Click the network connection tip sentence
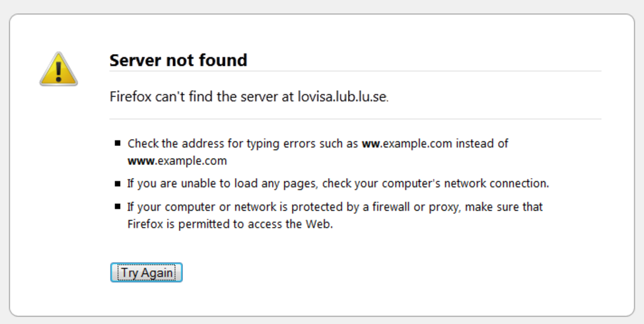Screen dimensions: 644x324 (338, 183)
